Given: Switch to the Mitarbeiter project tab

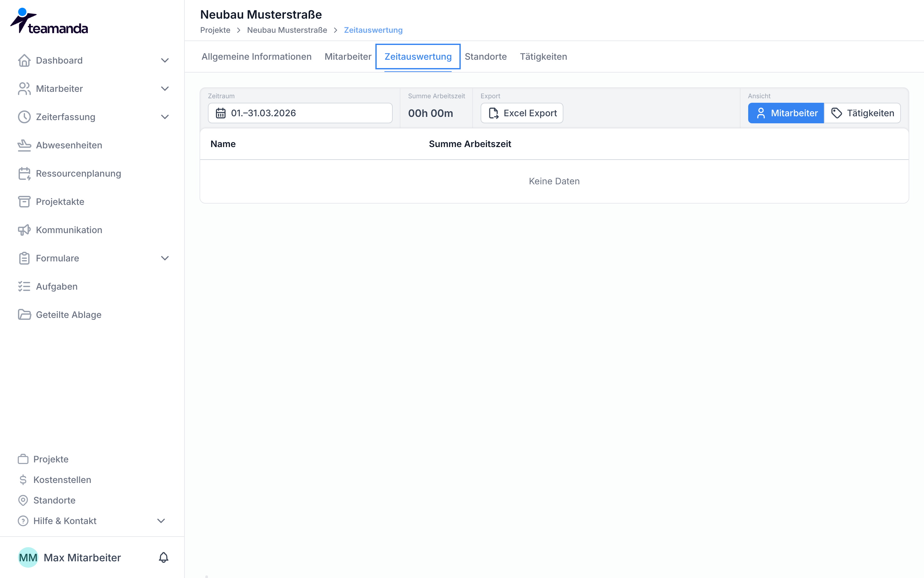Looking at the screenshot, I should tap(348, 57).
